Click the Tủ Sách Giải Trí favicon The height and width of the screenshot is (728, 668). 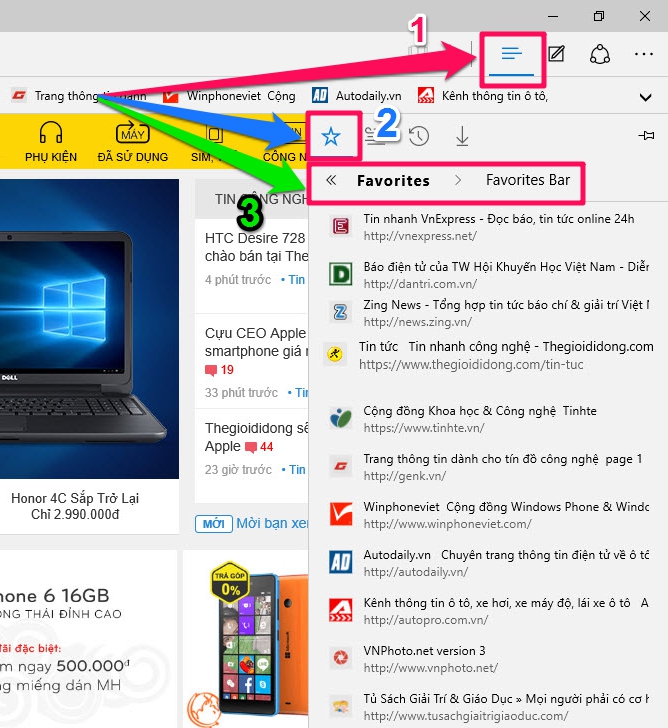pos(341,707)
